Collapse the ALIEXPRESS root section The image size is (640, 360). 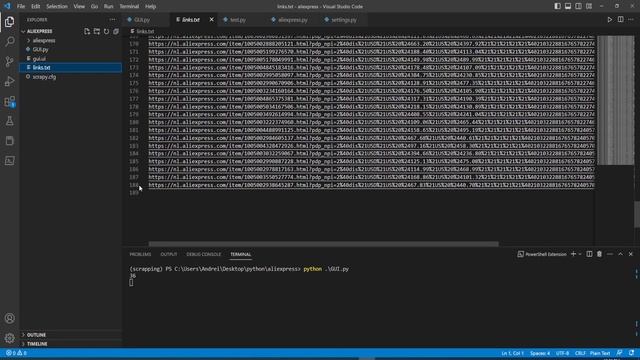pos(39,31)
